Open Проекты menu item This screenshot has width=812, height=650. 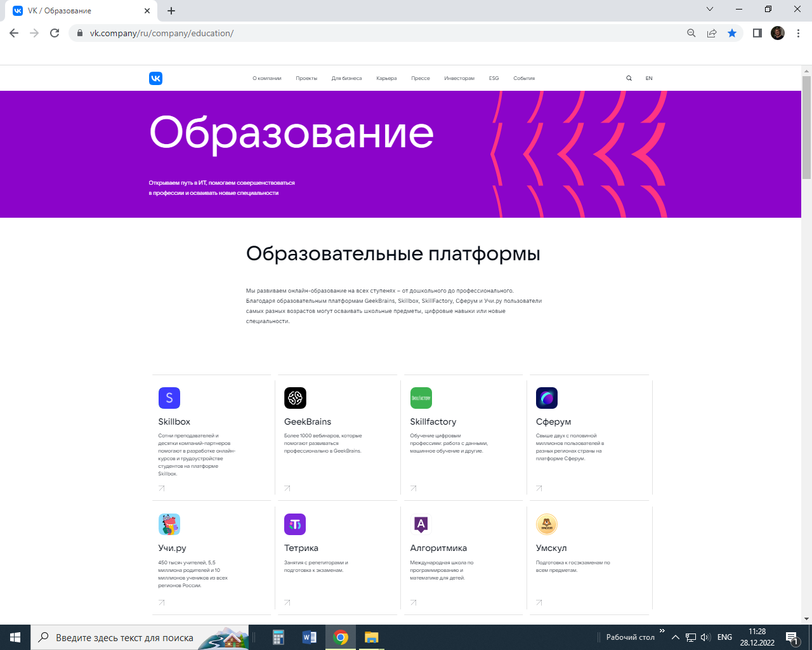(x=306, y=78)
